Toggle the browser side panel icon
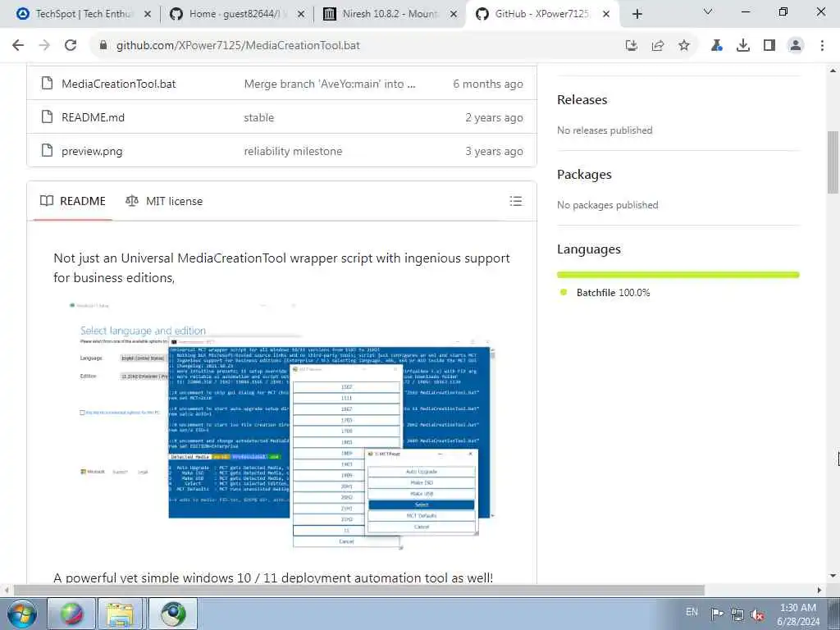This screenshot has height=630, width=840. [769, 46]
